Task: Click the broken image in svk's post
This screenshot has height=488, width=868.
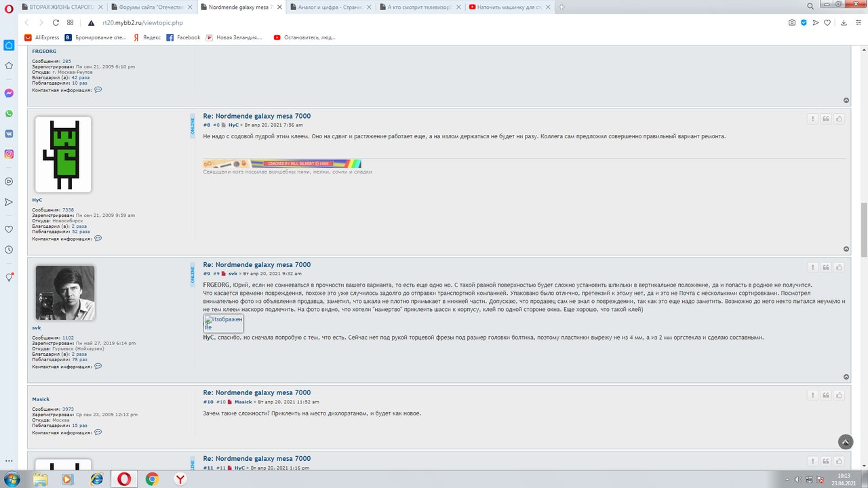Action: point(223,323)
